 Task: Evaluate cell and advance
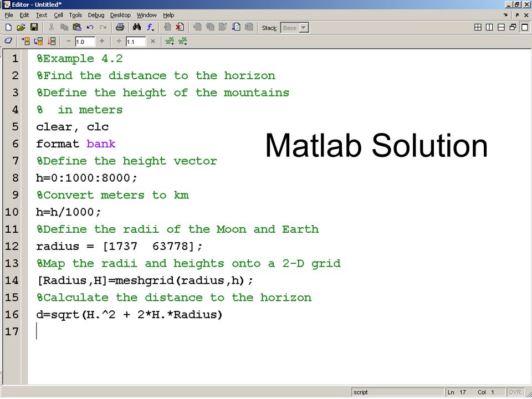[39, 41]
